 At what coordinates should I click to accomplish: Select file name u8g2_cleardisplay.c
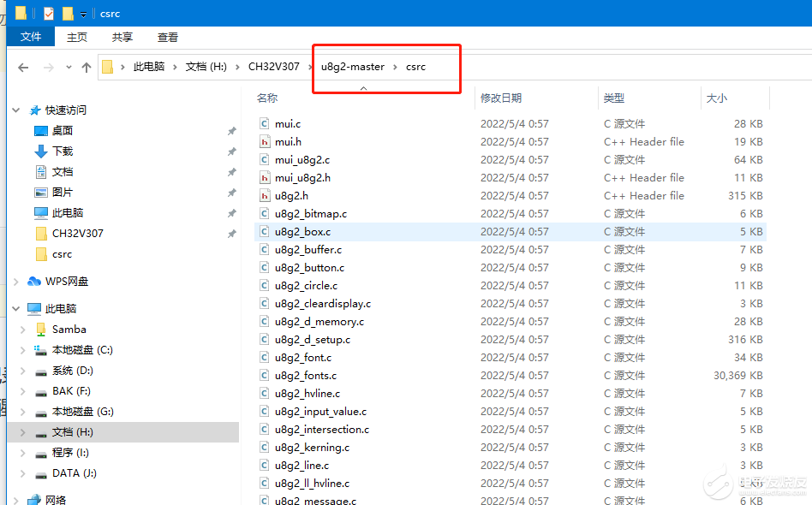point(323,304)
